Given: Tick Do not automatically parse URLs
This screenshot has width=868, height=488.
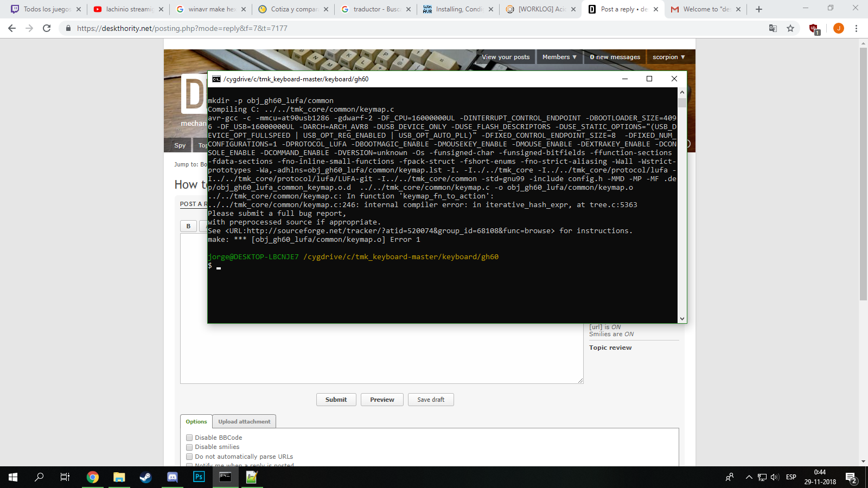Looking at the screenshot, I should [x=189, y=457].
